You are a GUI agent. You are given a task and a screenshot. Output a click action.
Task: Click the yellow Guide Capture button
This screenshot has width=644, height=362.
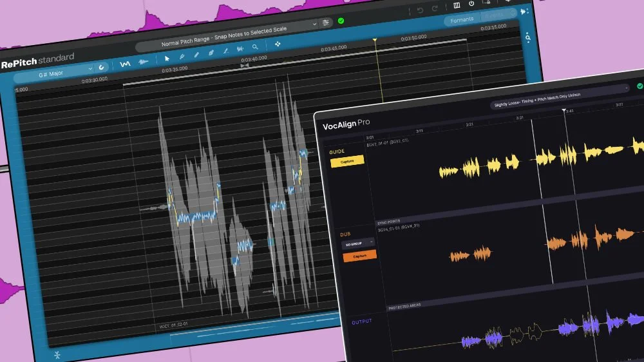pos(347,162)
